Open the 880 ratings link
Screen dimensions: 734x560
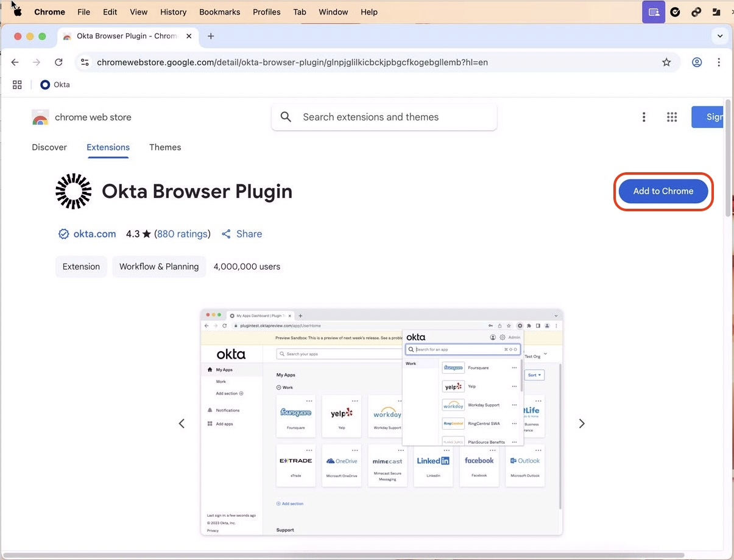(x=182, y=234)
